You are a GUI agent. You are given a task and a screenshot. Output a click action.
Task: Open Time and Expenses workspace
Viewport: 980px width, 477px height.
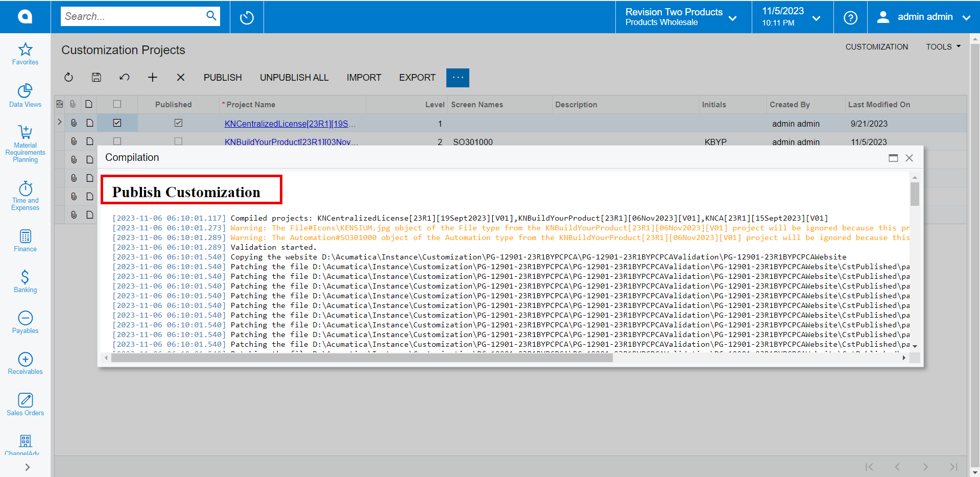pos(25,196)
